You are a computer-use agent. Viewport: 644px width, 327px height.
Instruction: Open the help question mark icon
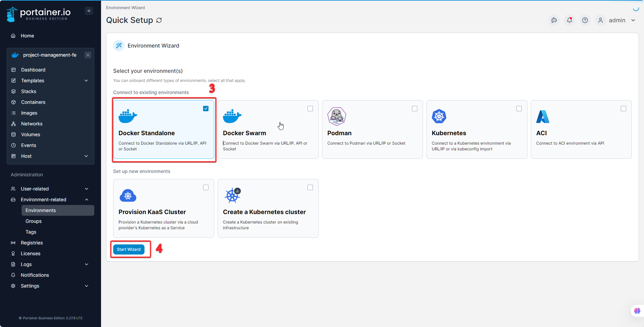(x=585, y=20)
